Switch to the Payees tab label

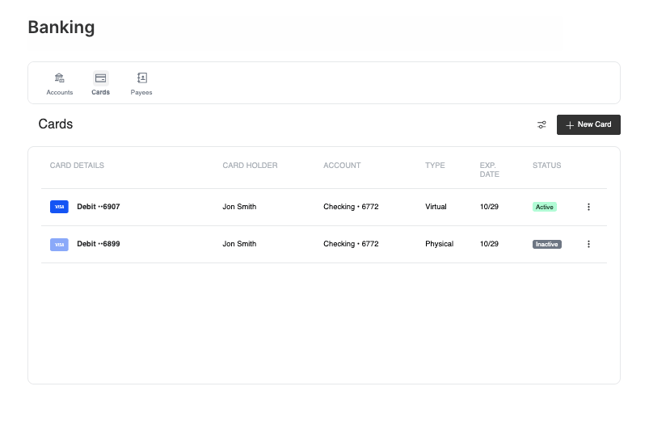point(141,92)
